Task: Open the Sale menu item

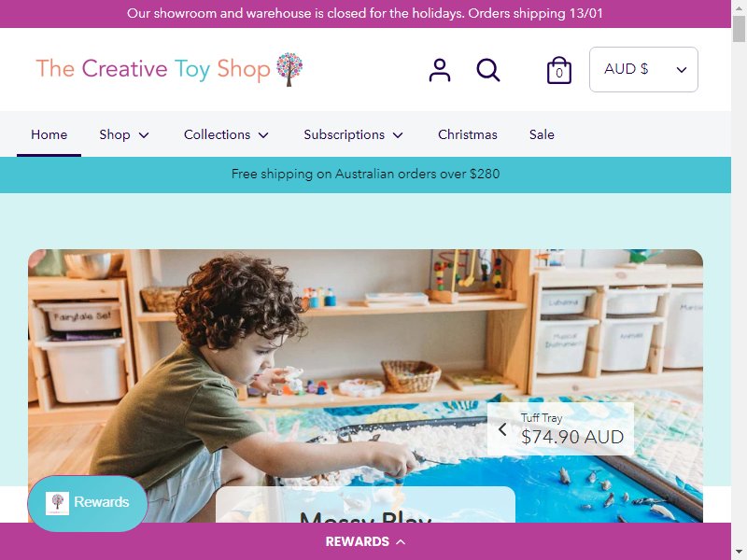Action: pyautogui.click(x=542, y=134)
